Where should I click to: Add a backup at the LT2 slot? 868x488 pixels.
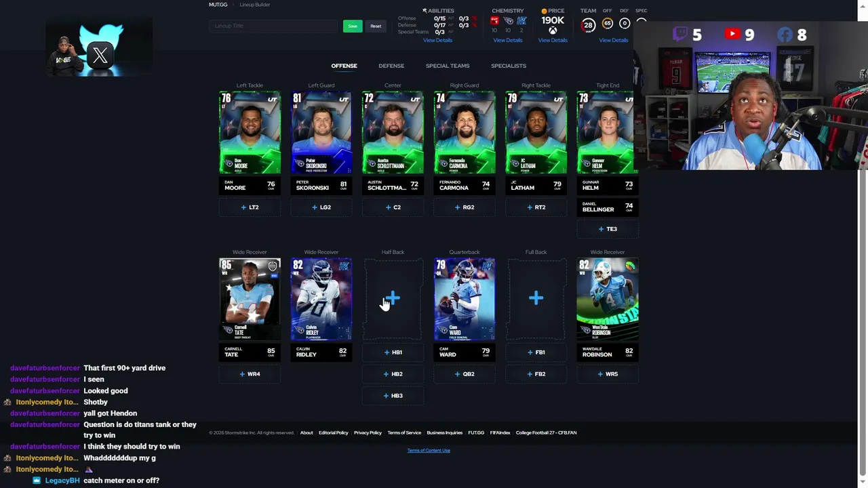250,207
